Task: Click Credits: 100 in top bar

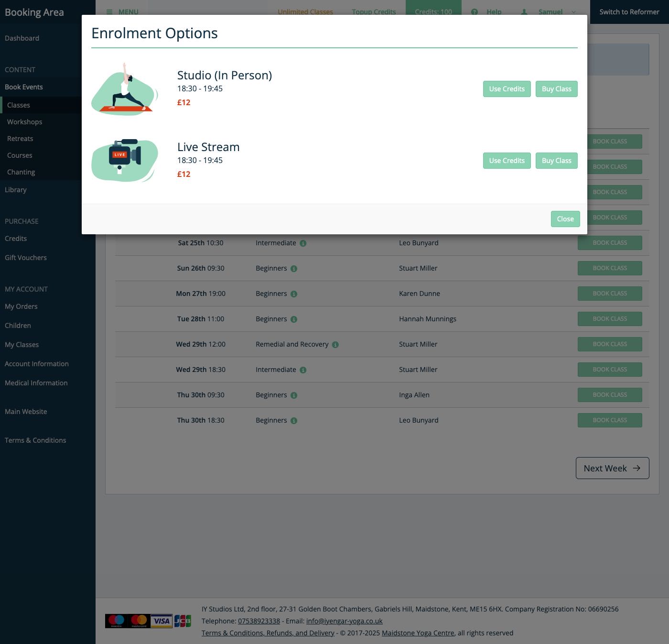Action: coord(433,12)
